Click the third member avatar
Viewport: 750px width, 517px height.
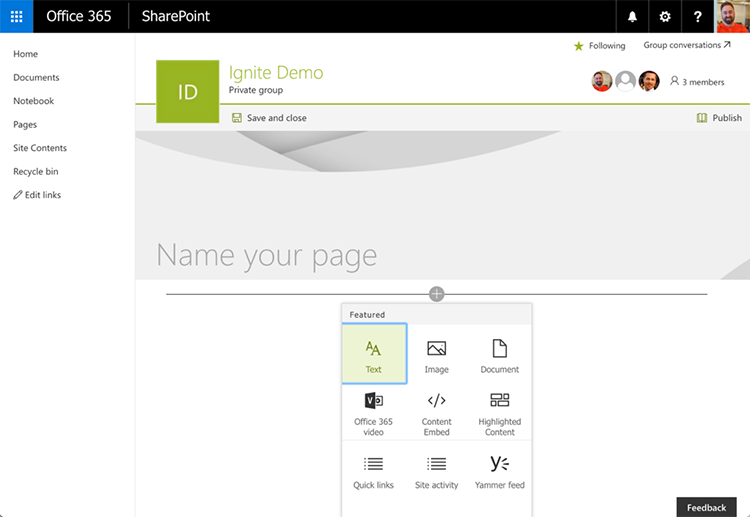[x=649, y=81]
